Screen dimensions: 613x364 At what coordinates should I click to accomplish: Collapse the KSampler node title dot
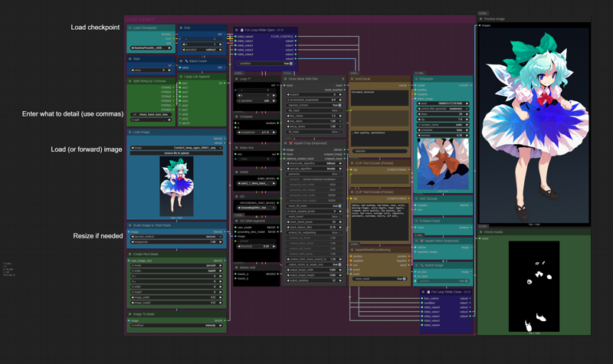tap(416, 79)
